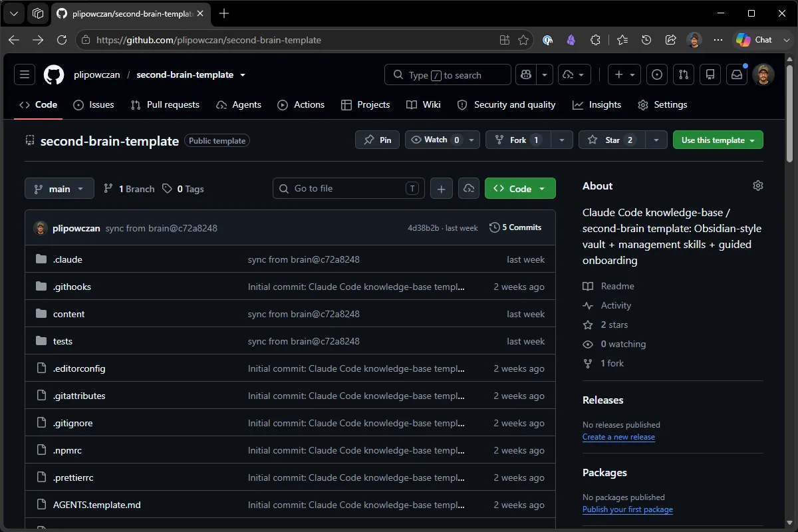Click Create a new release link
Screen dimensions: 798x532
coord(618,437)
